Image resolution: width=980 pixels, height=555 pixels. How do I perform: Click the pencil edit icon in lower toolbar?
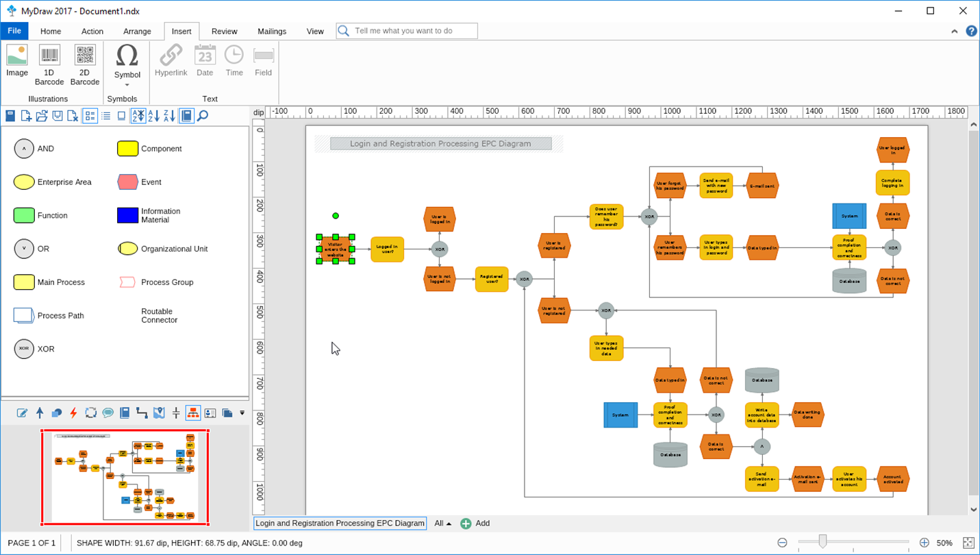(x=23, y=412)
